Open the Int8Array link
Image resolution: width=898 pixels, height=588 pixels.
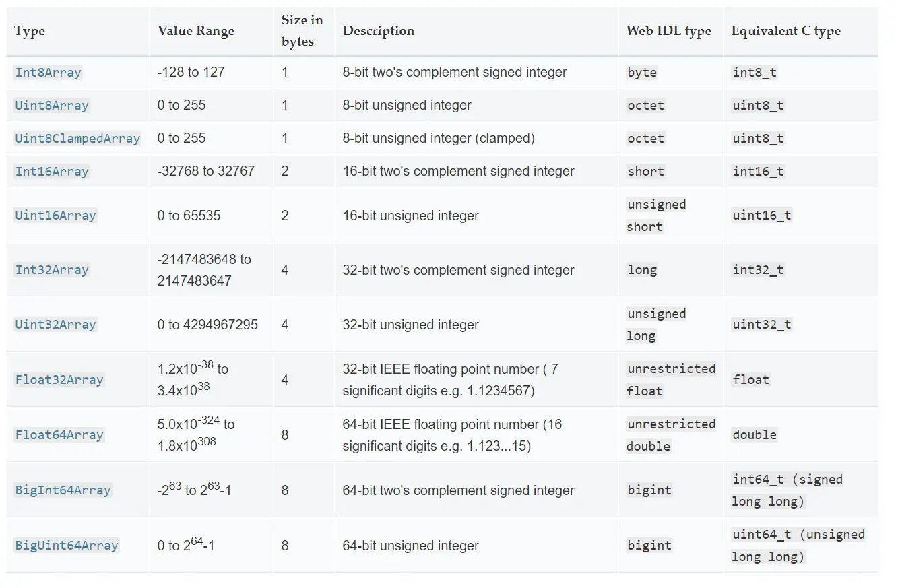[48, 73]
